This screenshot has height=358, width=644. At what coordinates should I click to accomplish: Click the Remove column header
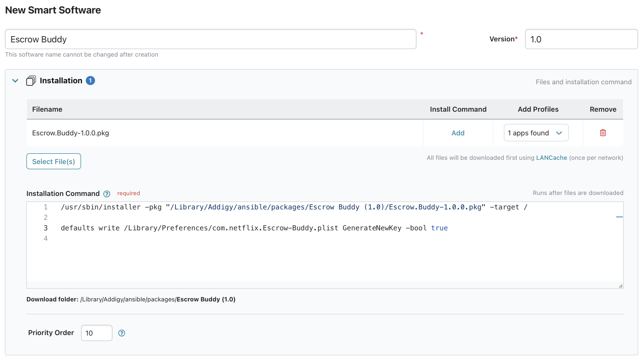click(603, 109)
